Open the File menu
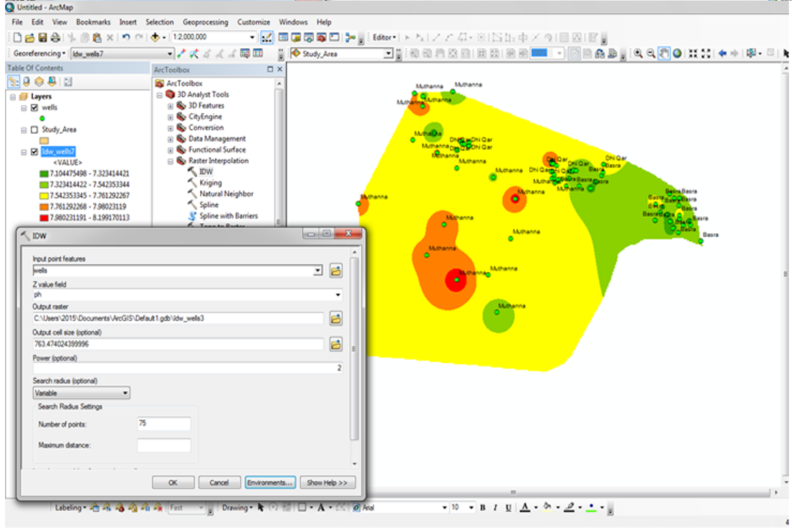Viewport: 794px width, 532px height. (17, 22)
